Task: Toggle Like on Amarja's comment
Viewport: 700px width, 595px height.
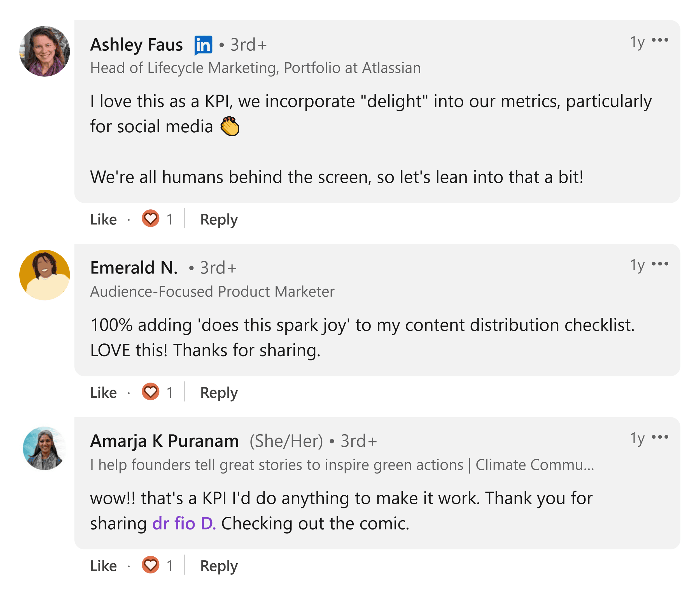Action: [x=103, y=566]
